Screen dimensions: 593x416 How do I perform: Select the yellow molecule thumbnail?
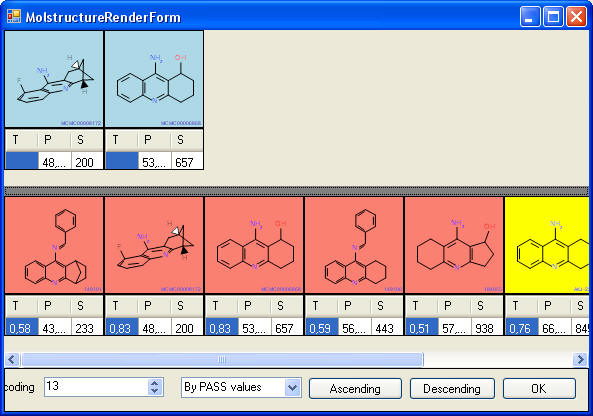pyautogui.click(x=547, y=245)
